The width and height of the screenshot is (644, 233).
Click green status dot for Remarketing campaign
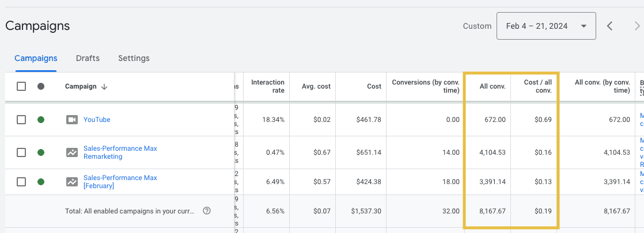pos(41,152)
